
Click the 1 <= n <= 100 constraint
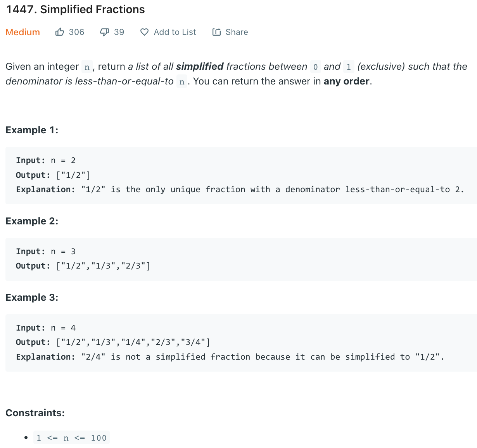pyautogui.click(x=71, y=438)
